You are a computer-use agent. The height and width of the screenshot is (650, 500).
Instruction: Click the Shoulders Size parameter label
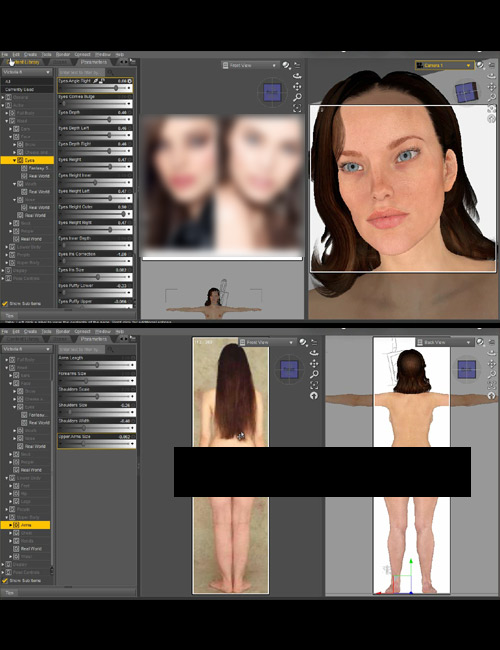(73, 405)
